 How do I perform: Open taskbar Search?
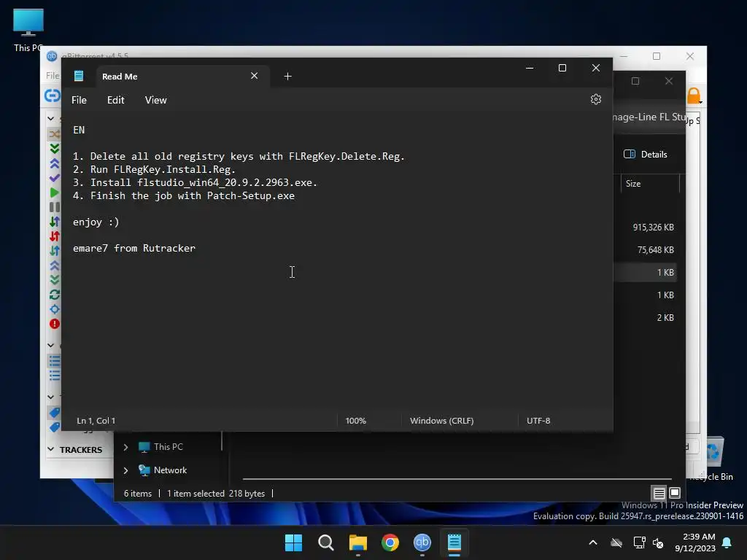tap(326, 542)
